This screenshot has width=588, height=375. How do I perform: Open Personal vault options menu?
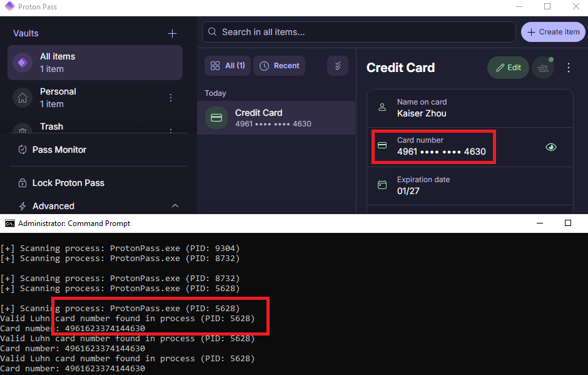pyautogui.click(x=171, y=98)
